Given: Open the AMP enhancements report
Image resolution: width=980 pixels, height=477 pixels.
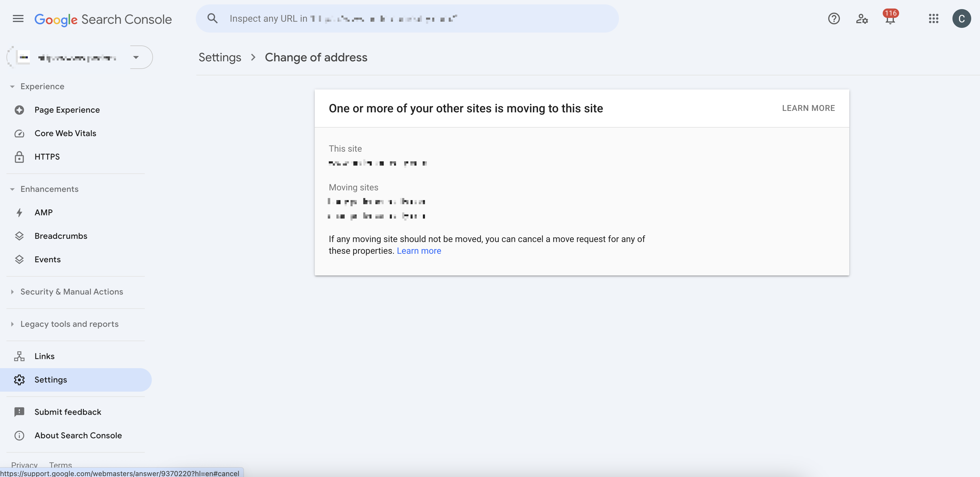Looking at the screenshot, I should [43, 212].
